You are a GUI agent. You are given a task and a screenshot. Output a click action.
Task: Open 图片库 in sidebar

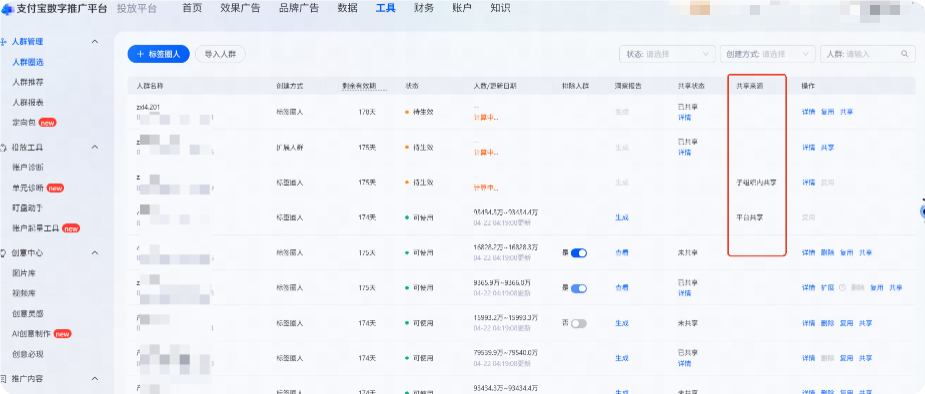[24, 273]
